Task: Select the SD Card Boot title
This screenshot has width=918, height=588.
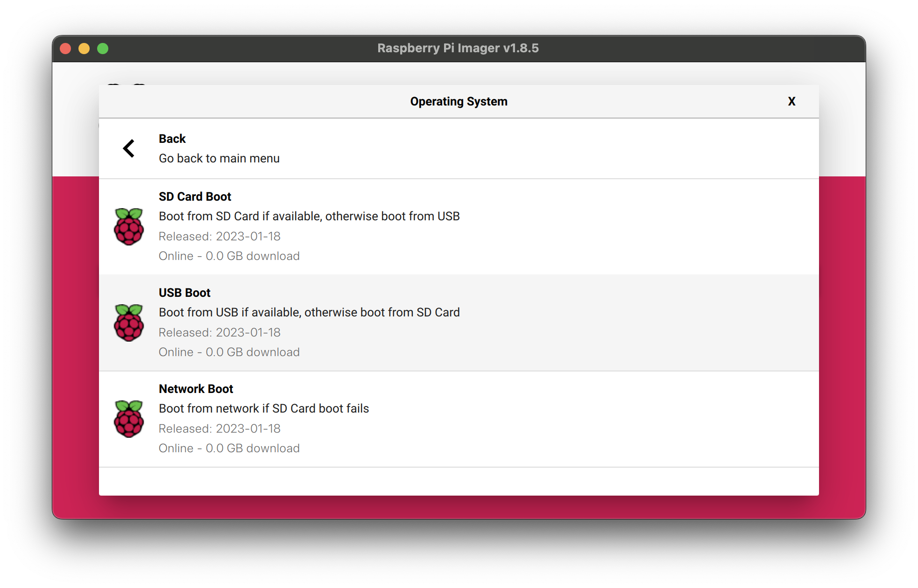Action: coord(195,196)
